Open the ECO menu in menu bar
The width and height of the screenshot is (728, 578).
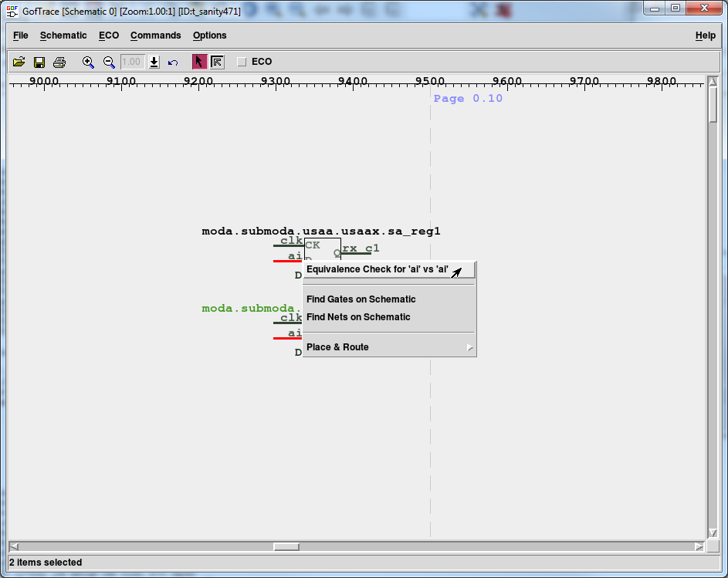109,35
